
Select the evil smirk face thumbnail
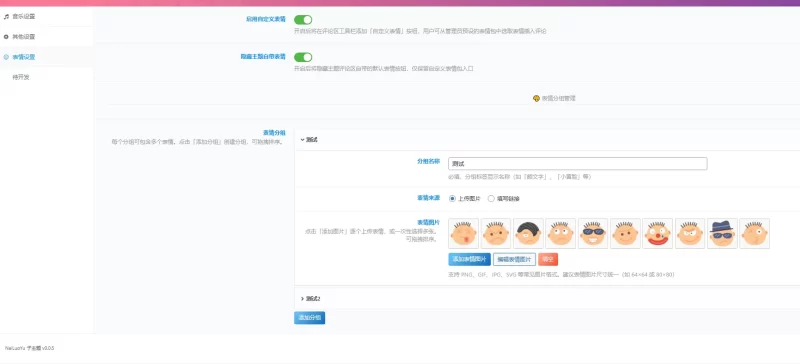click(690, 233)
